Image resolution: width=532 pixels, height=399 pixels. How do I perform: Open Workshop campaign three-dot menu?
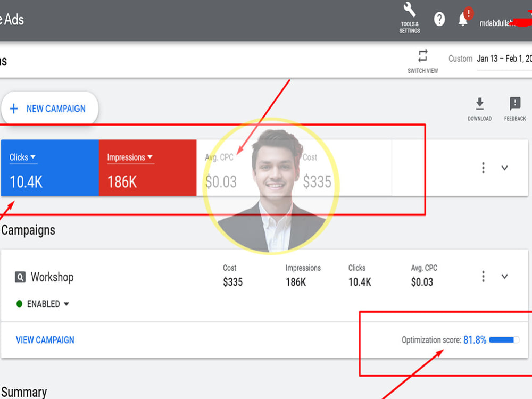(483, 276)
